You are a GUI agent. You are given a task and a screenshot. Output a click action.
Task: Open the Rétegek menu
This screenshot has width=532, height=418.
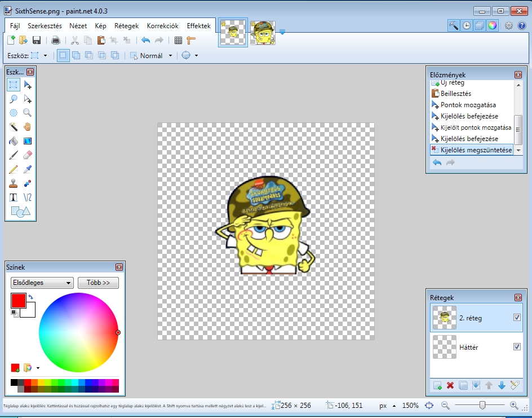click(127, 26)
